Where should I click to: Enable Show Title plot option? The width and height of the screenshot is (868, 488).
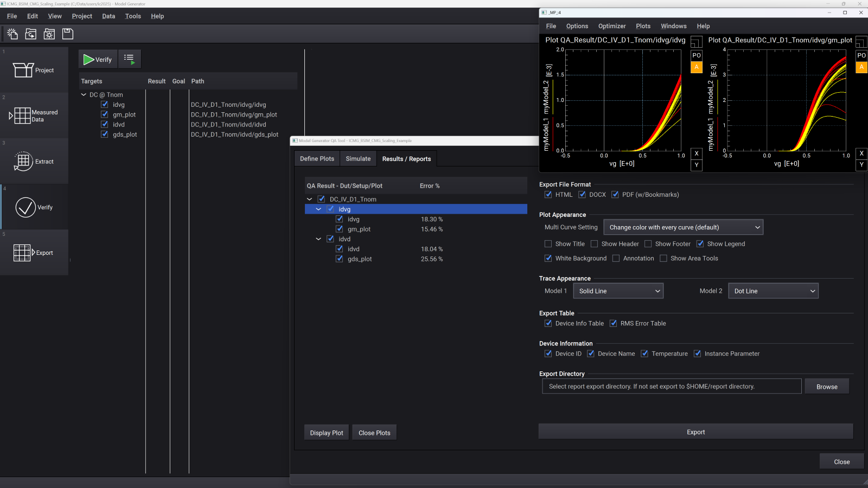tap(548, 243)
